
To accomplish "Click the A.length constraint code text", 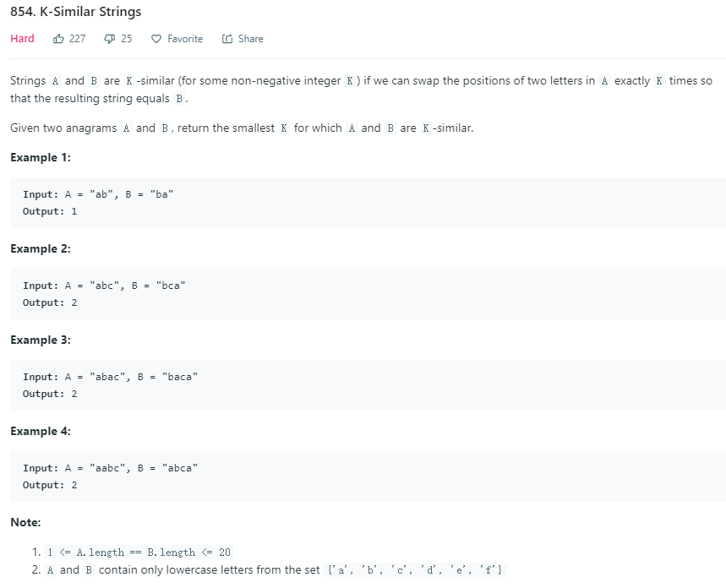I will 139,553.
